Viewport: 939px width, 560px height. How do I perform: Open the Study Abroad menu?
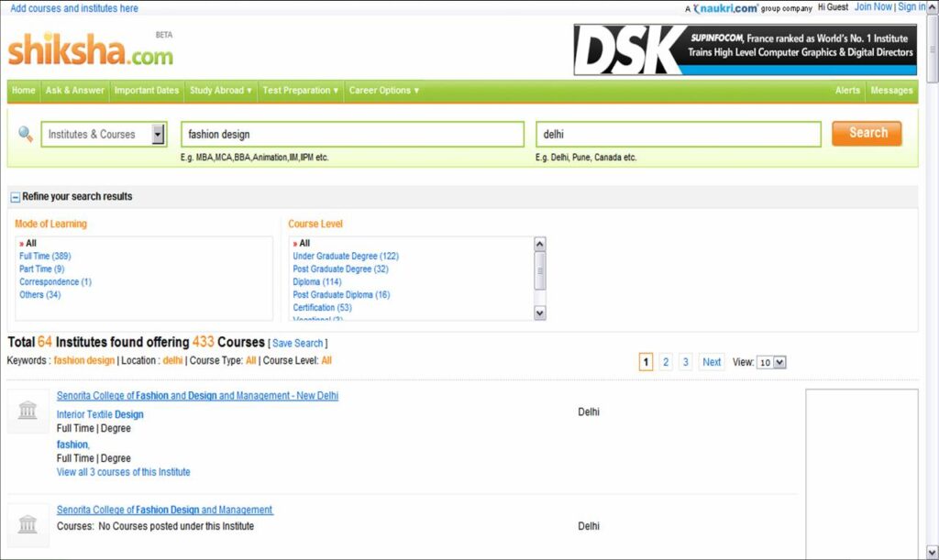click(x=220, y=91)
